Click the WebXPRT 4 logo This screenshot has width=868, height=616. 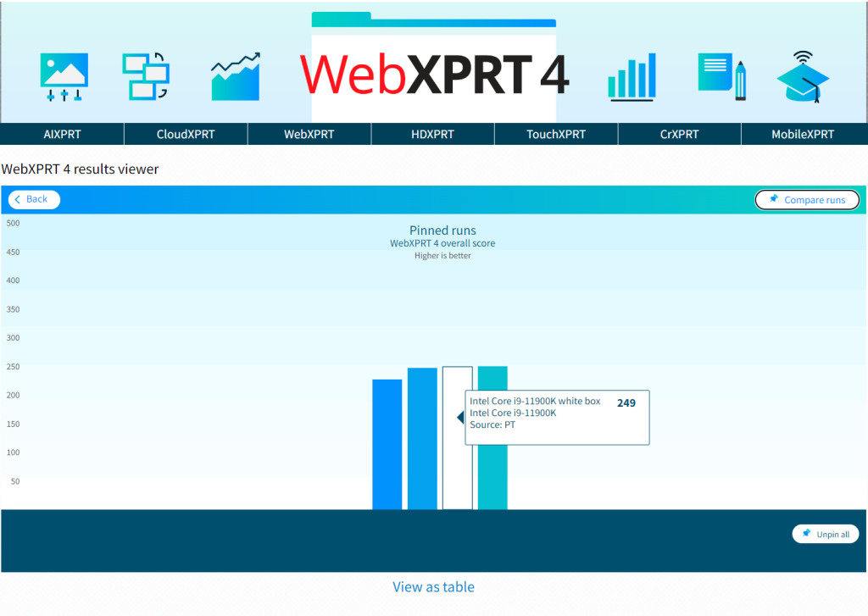pos(434,75)
